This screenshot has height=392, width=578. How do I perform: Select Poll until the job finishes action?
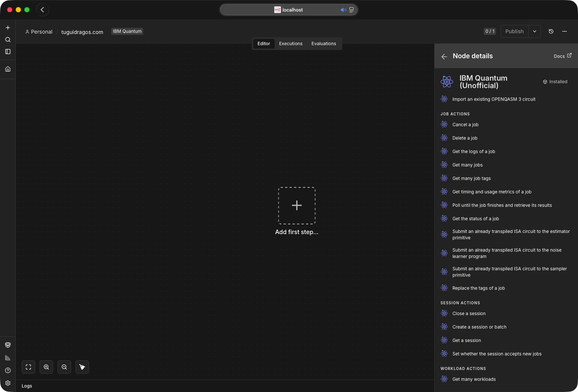point(506,205)
